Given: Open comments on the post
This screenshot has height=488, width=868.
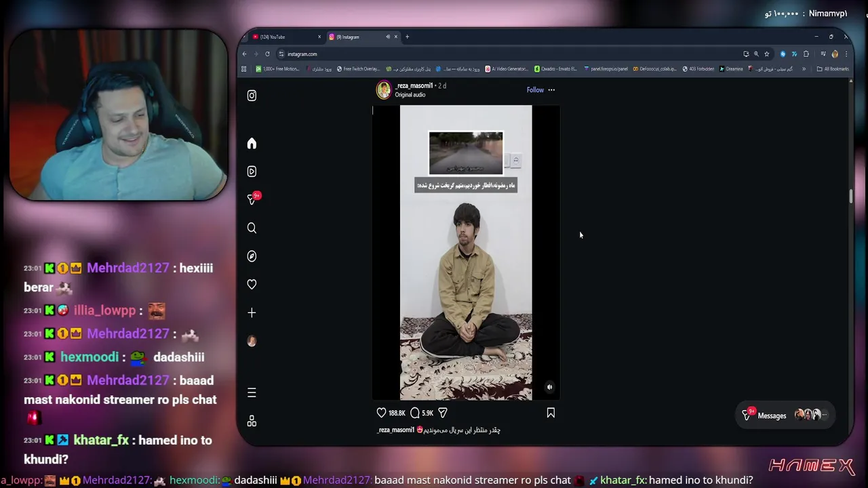Looking at the screenshot, I should pyautogui.click(x=415, y=413).
